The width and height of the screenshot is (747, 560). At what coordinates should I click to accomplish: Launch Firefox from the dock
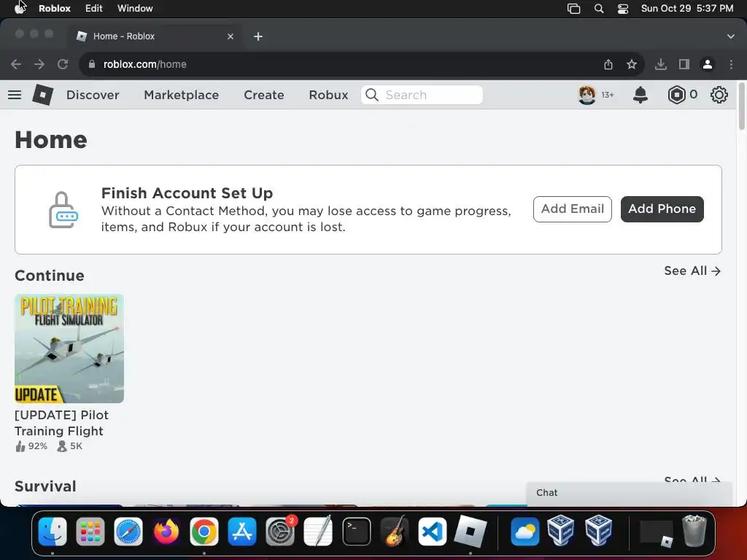pyautogui.click(x=166, y=532)
